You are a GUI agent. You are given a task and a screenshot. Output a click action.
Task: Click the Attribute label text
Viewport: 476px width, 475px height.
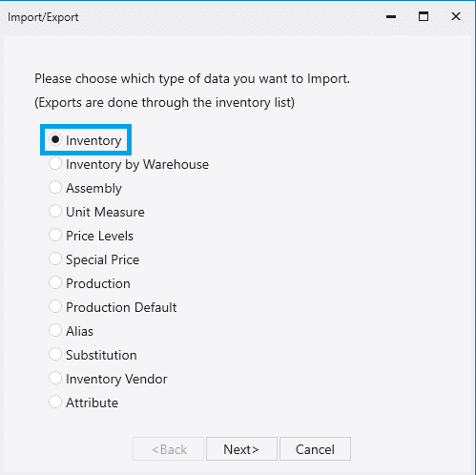[93, 403]
